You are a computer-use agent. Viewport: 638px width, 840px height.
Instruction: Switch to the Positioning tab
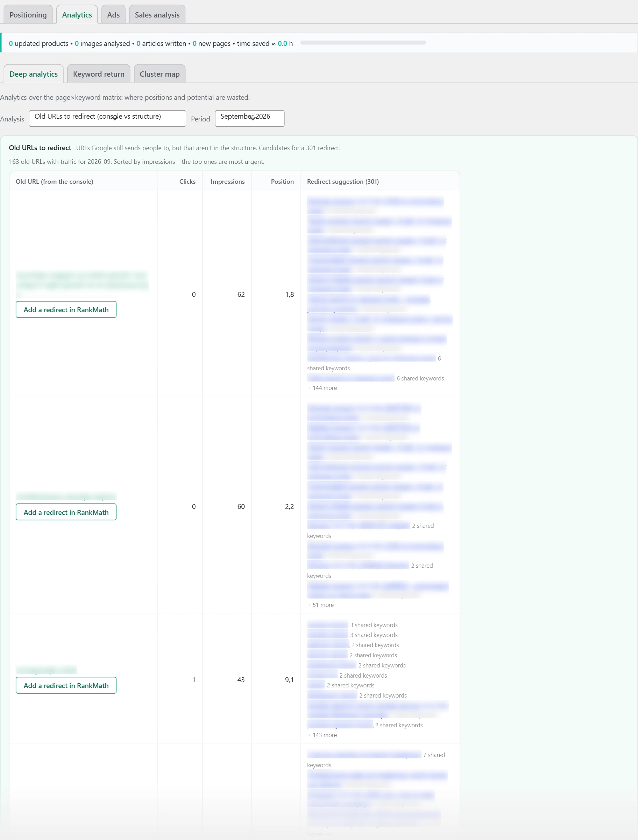(x=28, y=14)
